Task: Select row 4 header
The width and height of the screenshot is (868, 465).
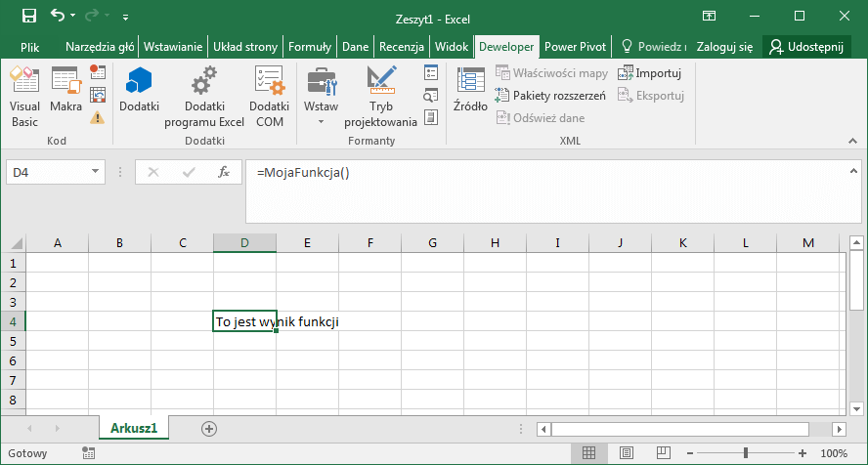Action: pos(13,321)
